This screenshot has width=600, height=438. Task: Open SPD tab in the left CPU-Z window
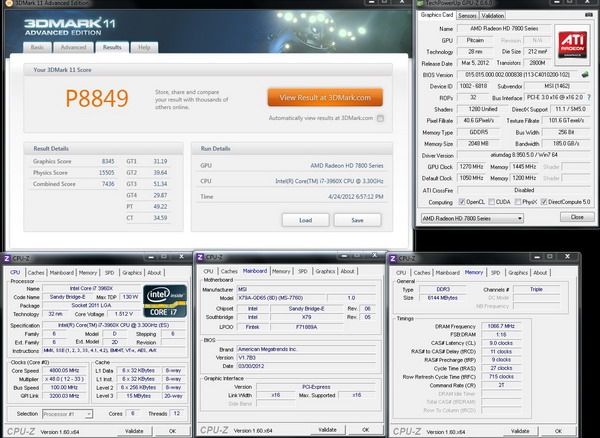109,273
